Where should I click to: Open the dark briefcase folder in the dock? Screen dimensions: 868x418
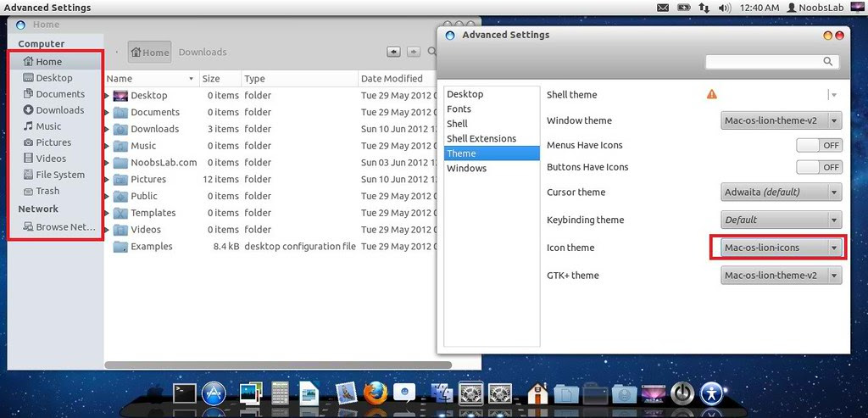(594, 393)
